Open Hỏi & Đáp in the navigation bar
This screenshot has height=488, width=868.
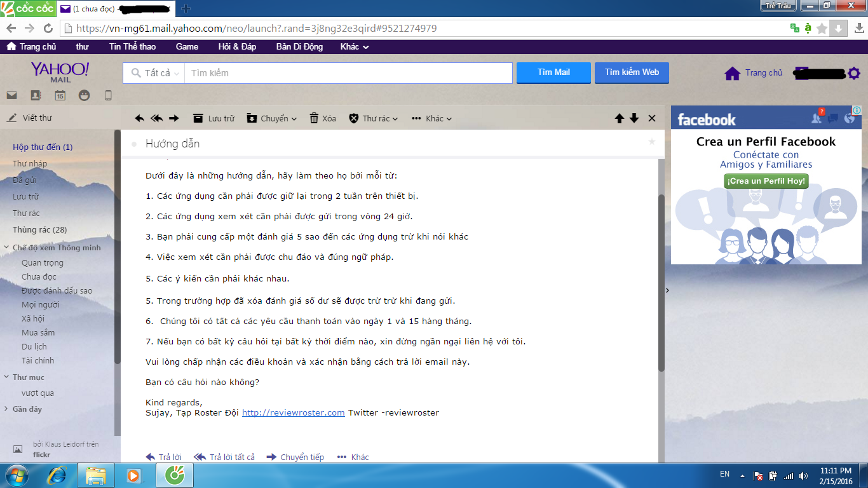tap(237, 46)
